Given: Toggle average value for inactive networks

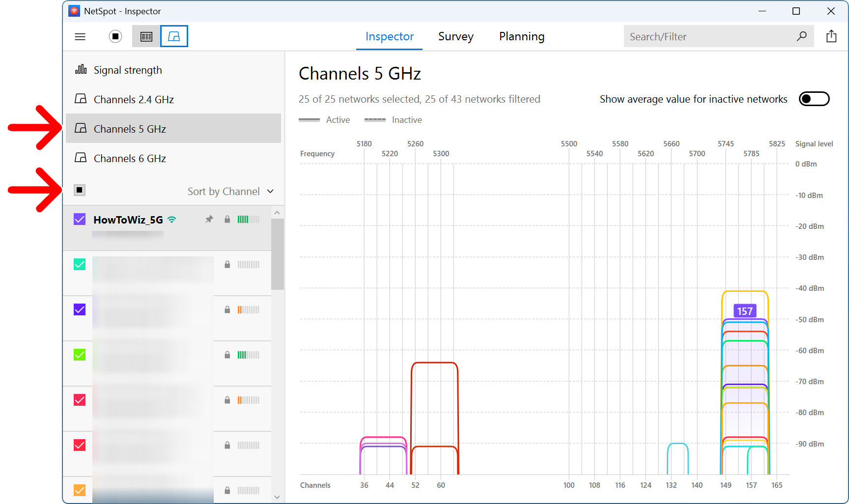Looking at the screenshot, I should coord(814,99).
